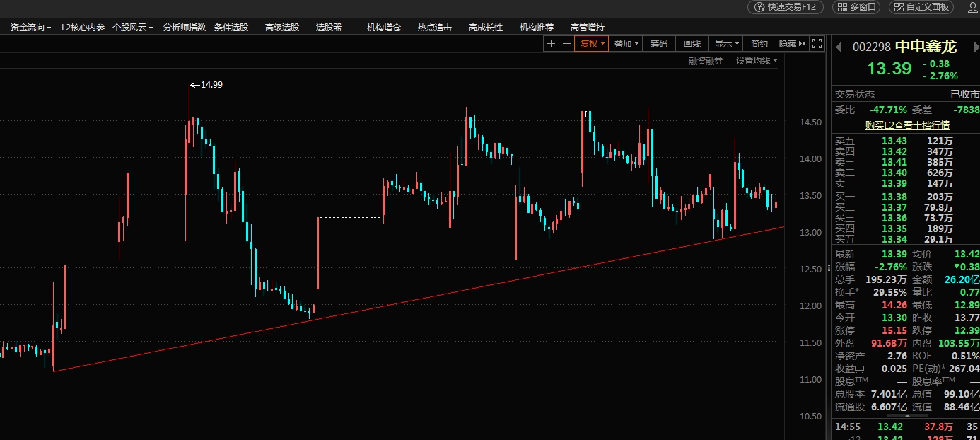The width and height of the screenshot is (980, 440).
Task: Click the 委比 value -47.71%
Action: (x=888, y=110)
